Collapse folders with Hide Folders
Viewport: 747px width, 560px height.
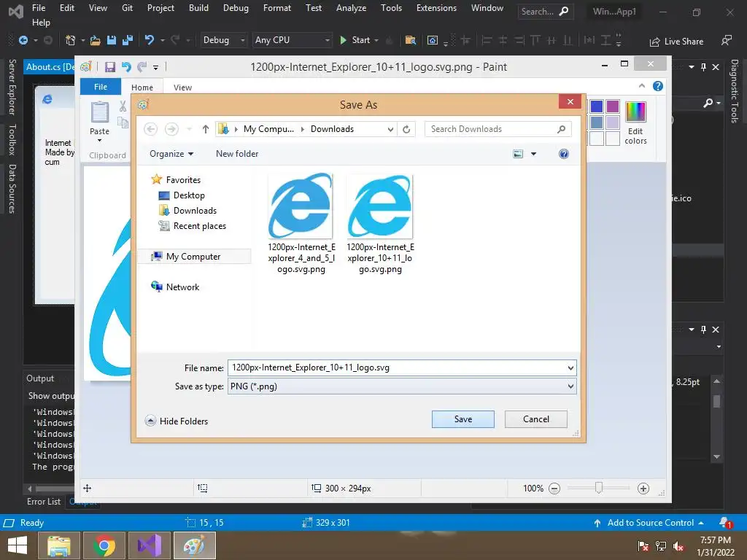(x=177, y=421)
